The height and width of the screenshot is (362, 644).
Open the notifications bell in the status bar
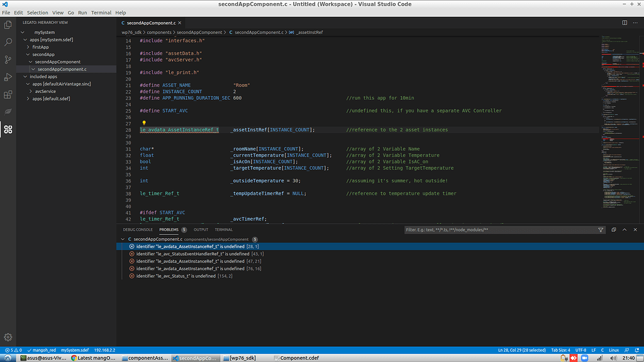click(637, 351)
